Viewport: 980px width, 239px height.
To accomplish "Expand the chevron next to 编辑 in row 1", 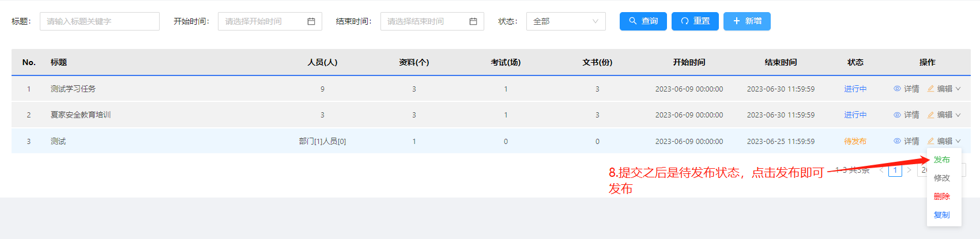I will 958,89.
